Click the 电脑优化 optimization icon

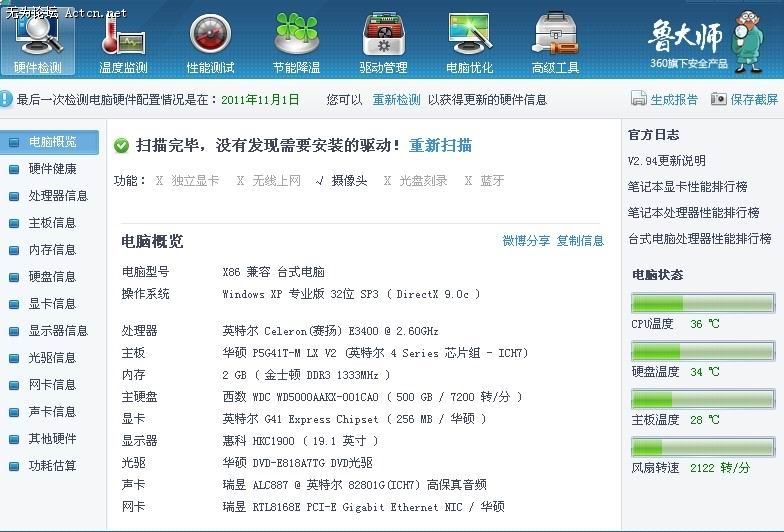(x=469, y=40)
